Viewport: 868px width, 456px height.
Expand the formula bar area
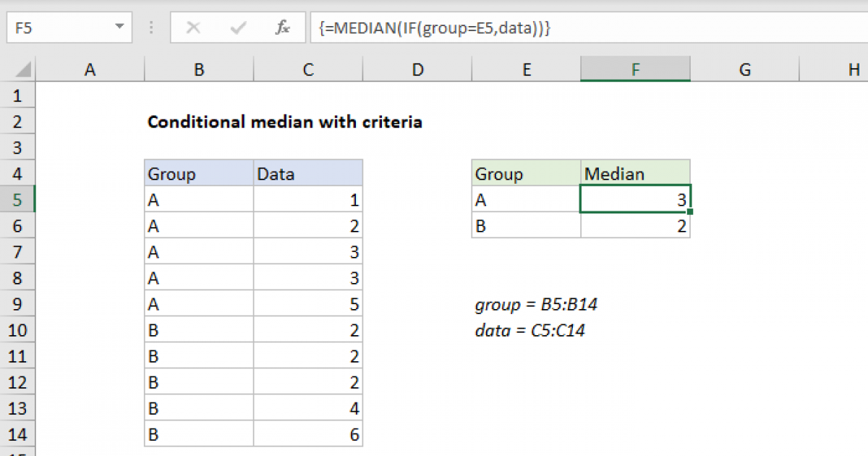pyautogui.click(x=861, y=28)
